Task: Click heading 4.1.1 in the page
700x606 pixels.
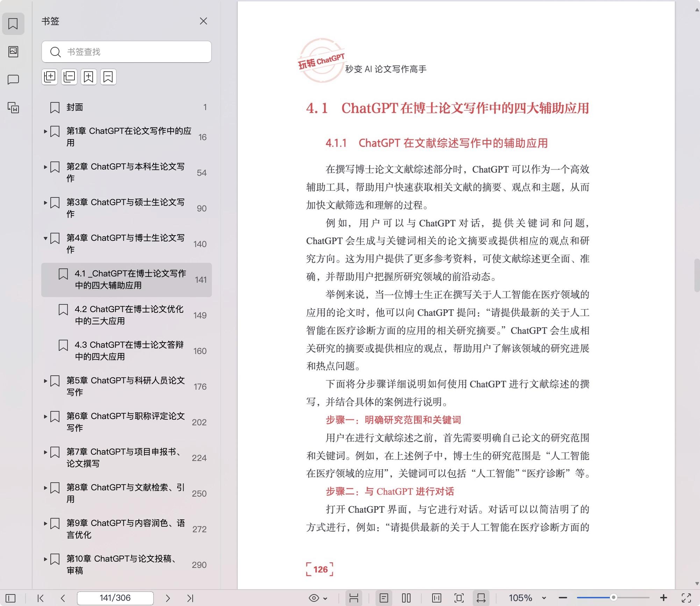Action: (x=437, y=143)
